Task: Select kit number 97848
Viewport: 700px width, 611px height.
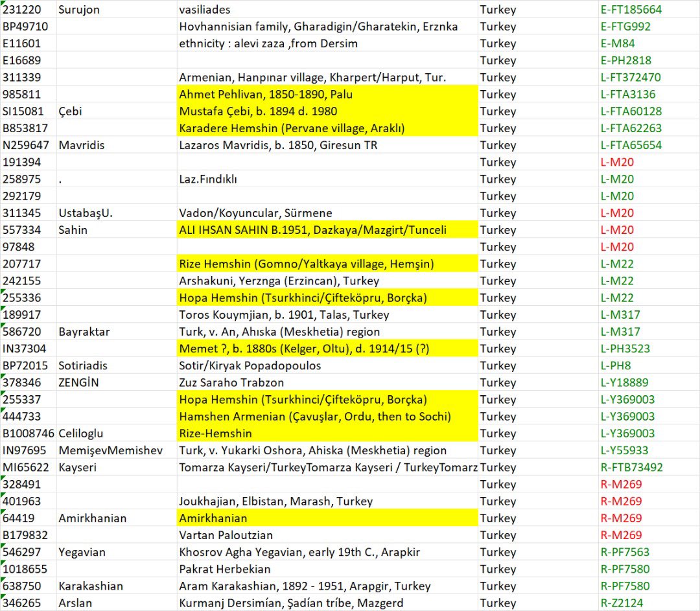Action: tap(28, 247)
